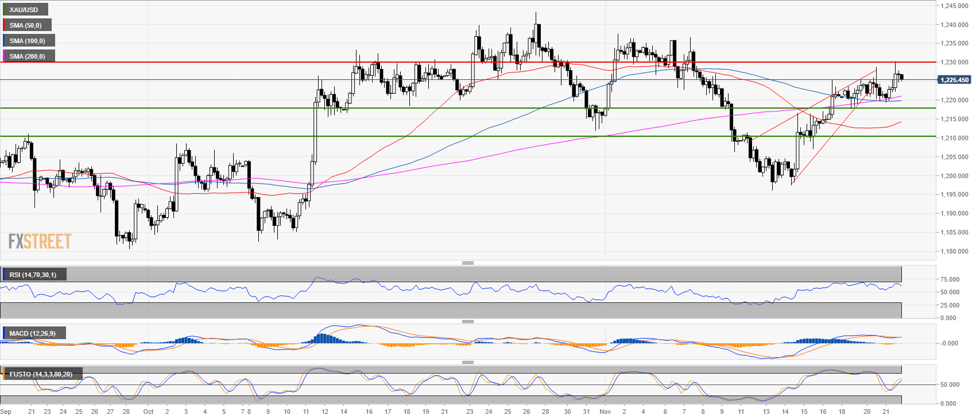Click the 75.000 level on RSI axis
Screen dimensions: 980x419
(x=950, y=279)
